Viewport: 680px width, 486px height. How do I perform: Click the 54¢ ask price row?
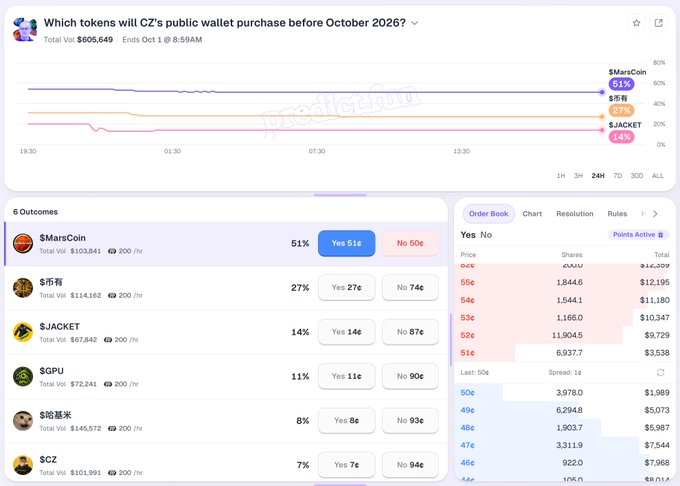pos(565,300)
